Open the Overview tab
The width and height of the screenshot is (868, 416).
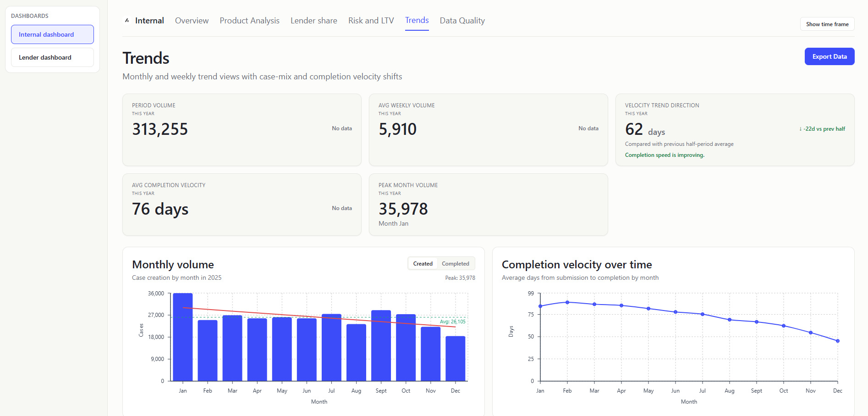[192, 20]
